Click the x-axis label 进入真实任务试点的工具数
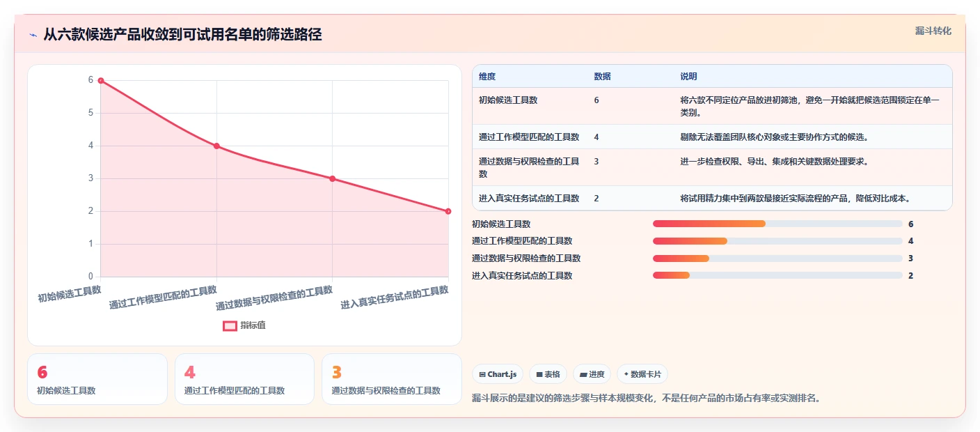Viewport: 980px width, 432px height. tap(395, 298)
